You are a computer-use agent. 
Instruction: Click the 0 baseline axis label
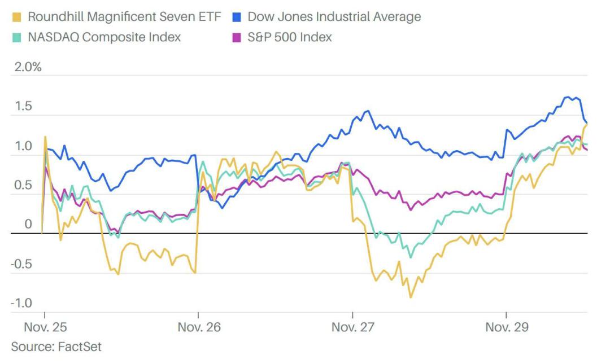pos(28,224)
